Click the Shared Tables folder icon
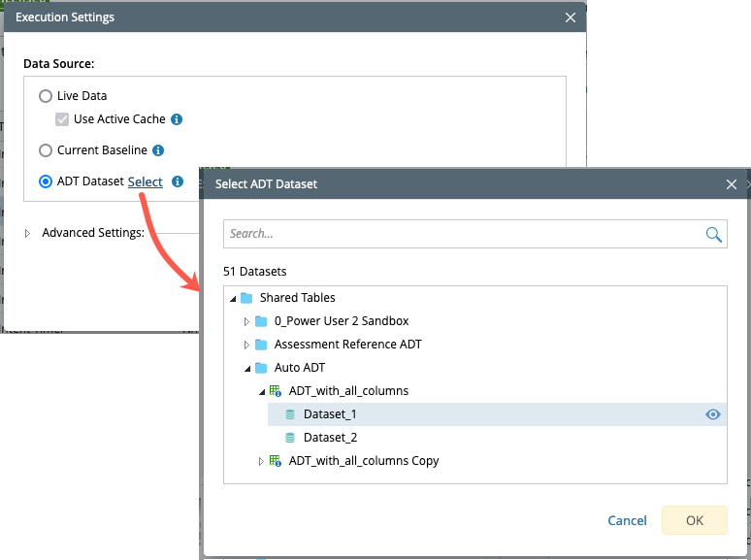This screenshot has width=751, height=560. 246,298
